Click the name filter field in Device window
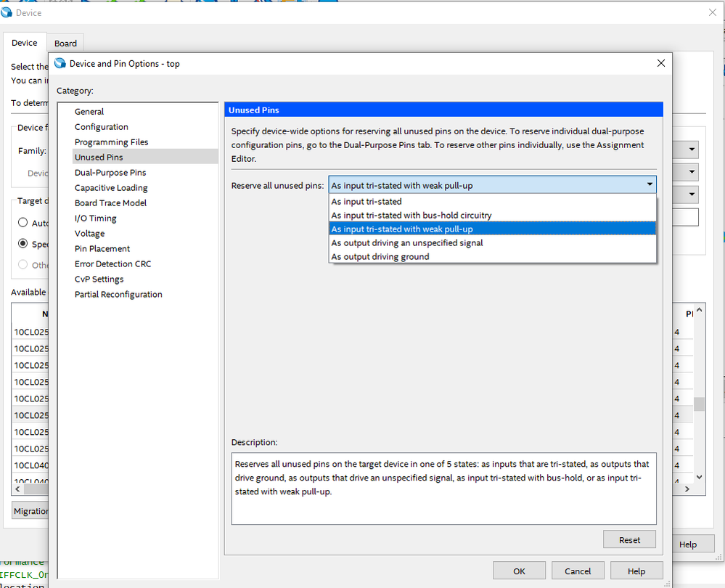 [x=685, y=217]
